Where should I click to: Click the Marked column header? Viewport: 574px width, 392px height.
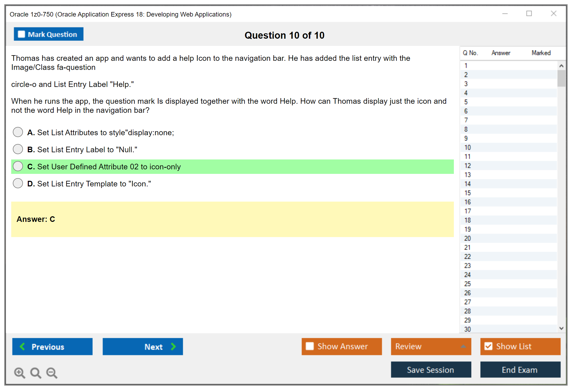(x=541, y=53)
